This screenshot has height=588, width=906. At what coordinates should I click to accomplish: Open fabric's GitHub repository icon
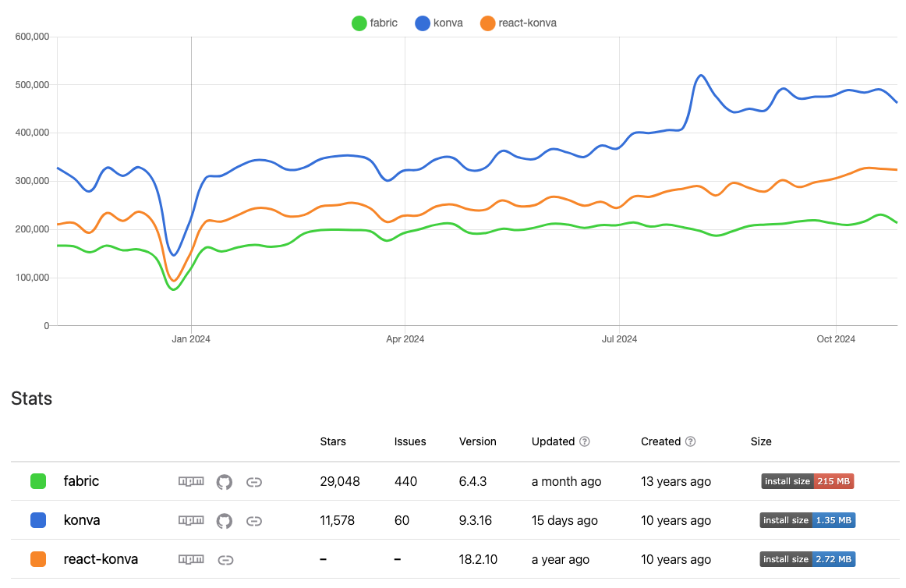(x=224, y=482)
